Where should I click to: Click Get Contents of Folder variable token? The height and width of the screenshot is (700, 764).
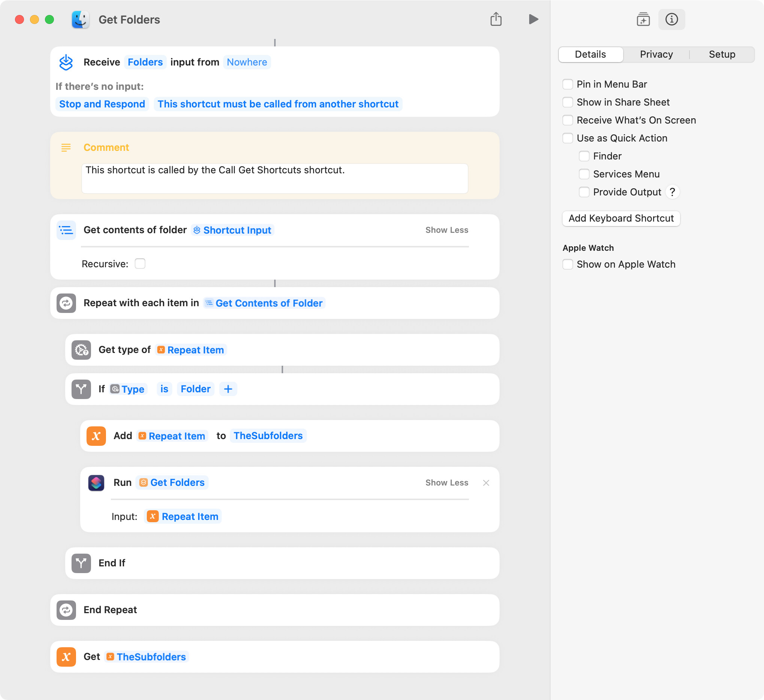(x=264, y=303)
